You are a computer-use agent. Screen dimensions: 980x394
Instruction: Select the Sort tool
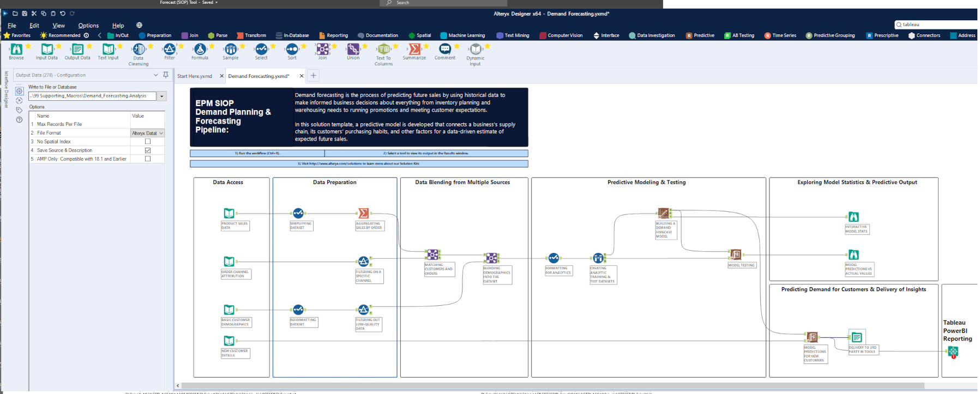[x=292, y=51]
